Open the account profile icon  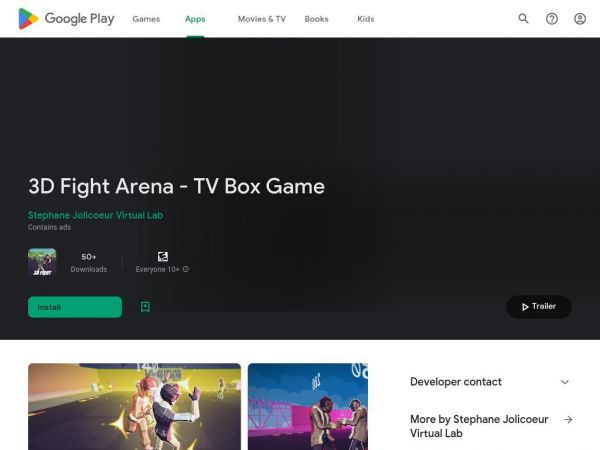coord(580,18)
